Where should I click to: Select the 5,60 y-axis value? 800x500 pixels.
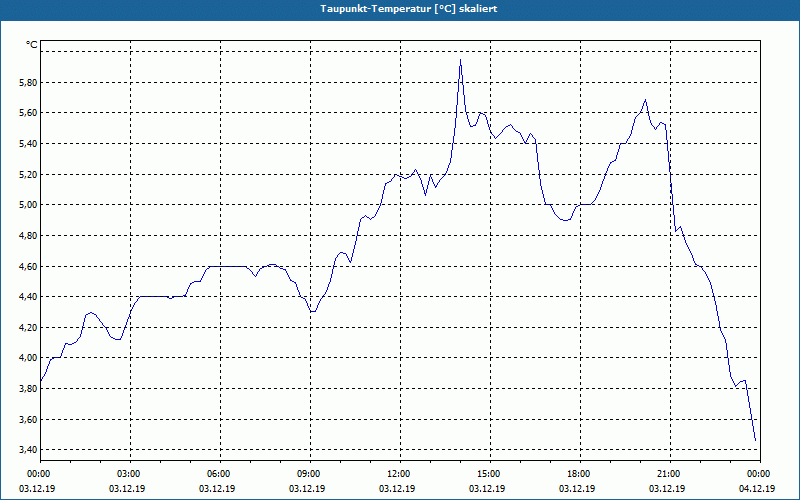click(28, 113)
